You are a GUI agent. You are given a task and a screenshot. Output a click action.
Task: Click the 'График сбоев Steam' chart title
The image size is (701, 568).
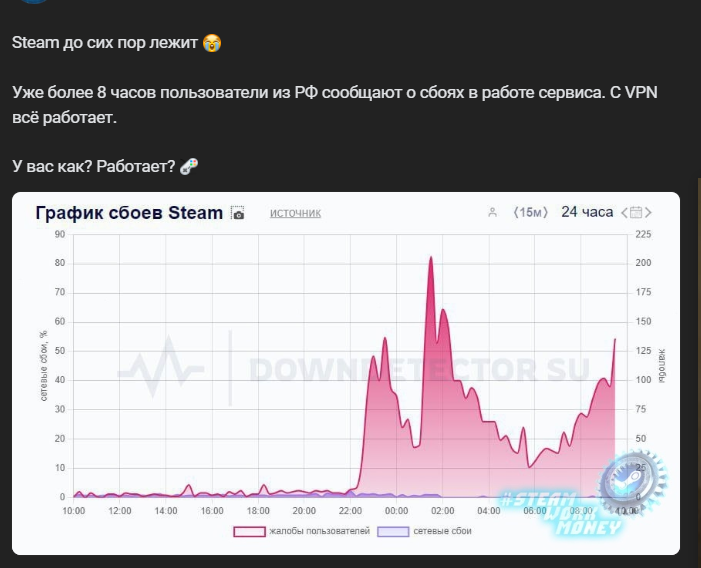click(x=129, y=213)
